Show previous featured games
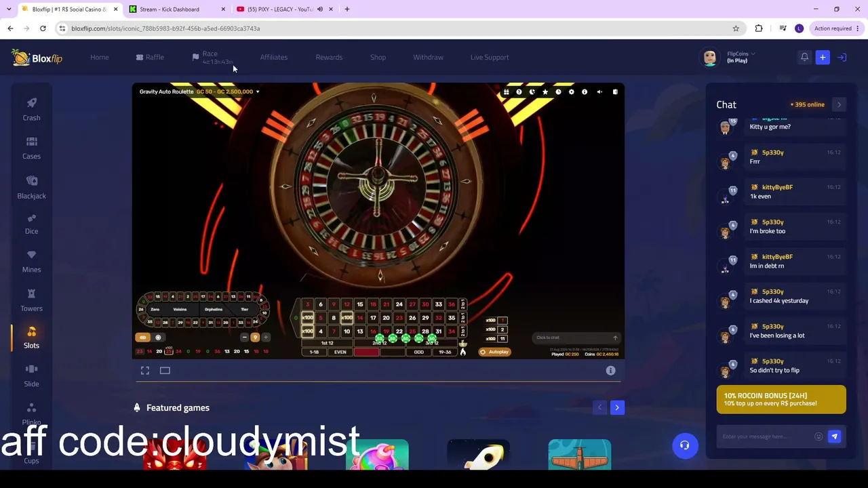The height and width of the screenshot is (488, 868). 599,407
